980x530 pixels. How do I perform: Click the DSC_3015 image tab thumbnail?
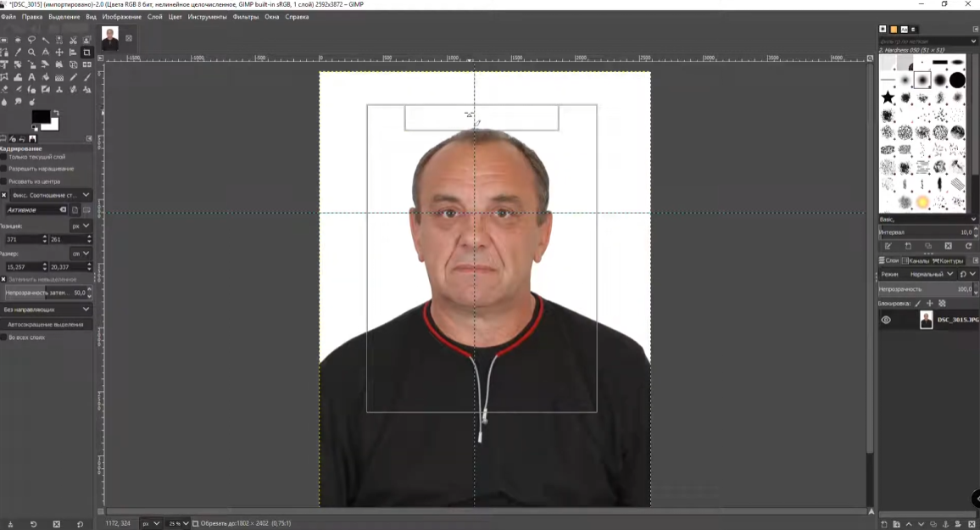coord(110,38)
